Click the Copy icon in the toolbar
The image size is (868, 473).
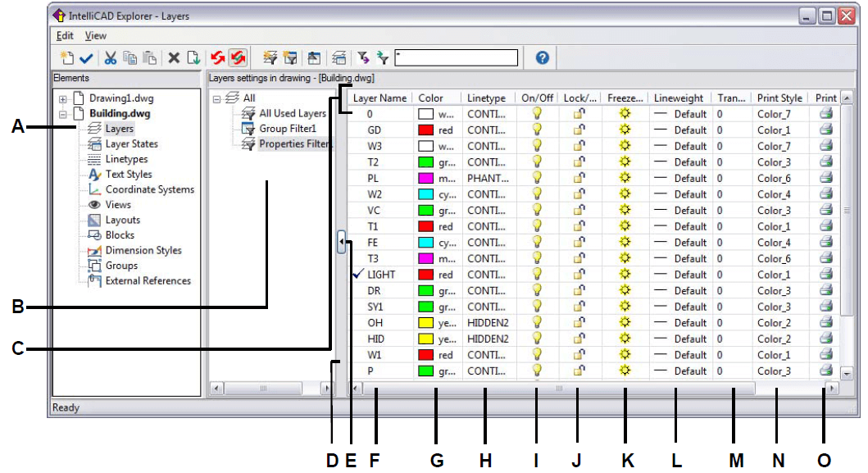coord(130,57)
